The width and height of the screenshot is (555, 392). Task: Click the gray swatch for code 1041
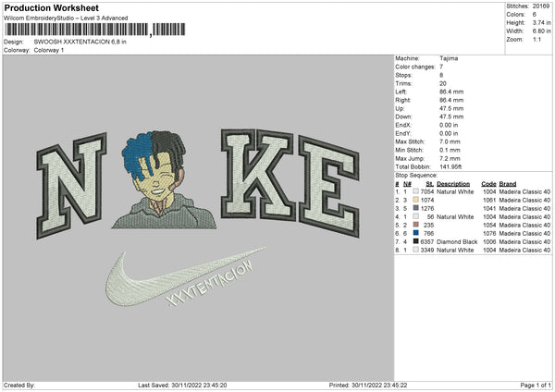tap(416, 208)
